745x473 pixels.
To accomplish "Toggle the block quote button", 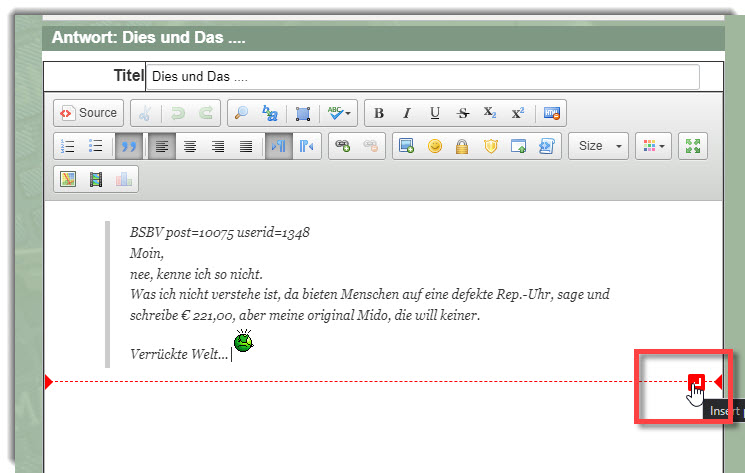I will pos(128,146).
